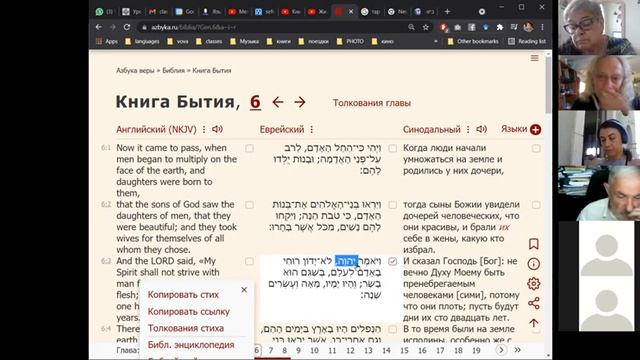Open Reading list
The height and width of the screenshot is (360, 640).
[x=527, y=41]
